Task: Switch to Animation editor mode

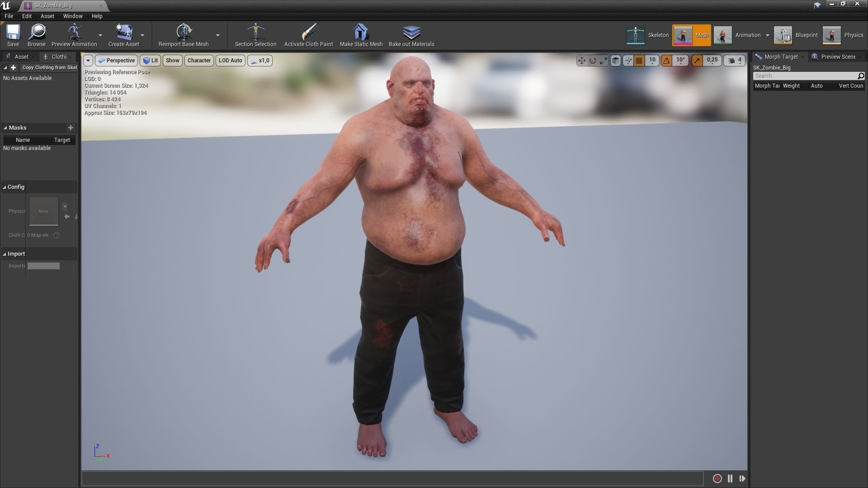Action: point(737,35)
